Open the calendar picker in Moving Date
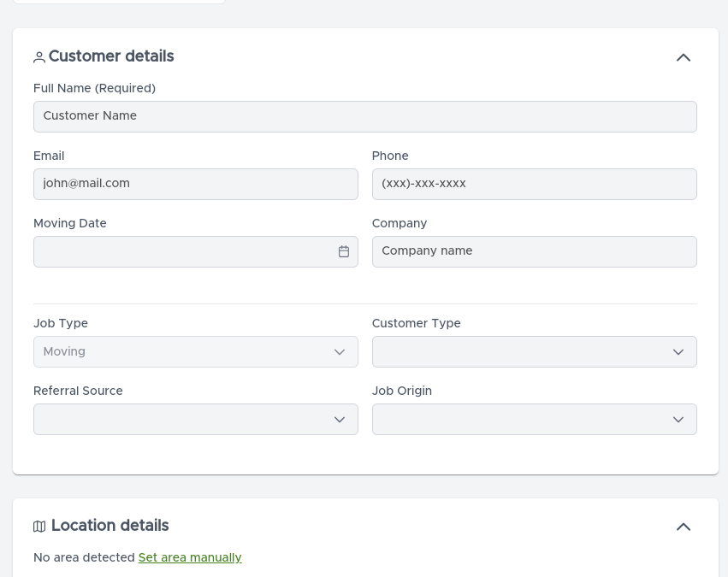The height and width of the screenshot is (577, 728). (344, 251)
